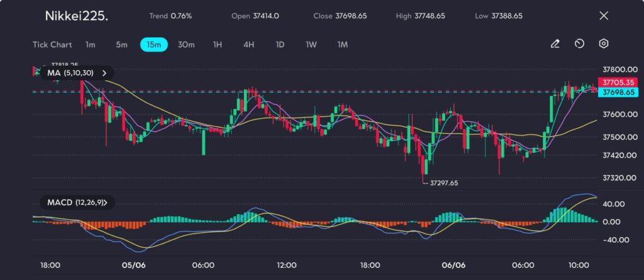The image size is (644, 280).
Task: Select the pencil drawing tool icon
Action: [x=555, y=44]
